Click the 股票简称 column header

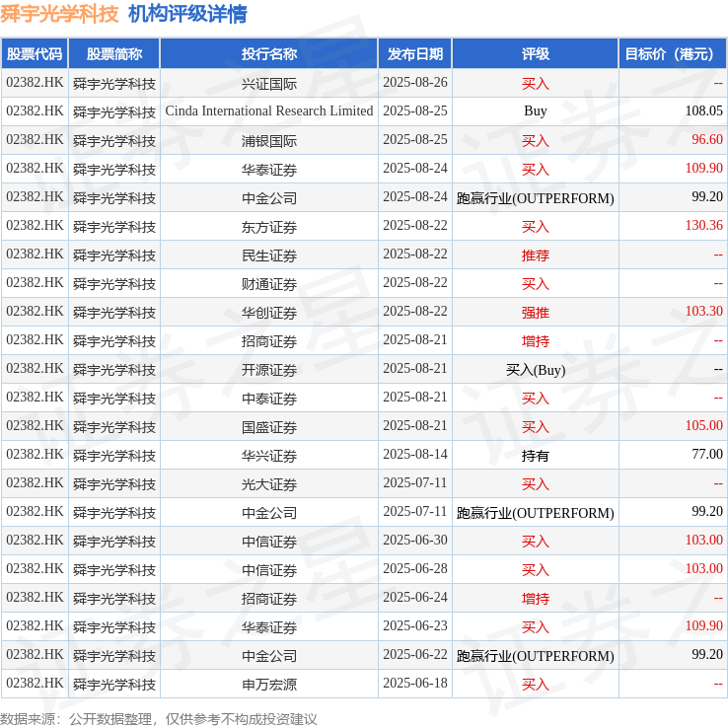(x=114, y=54)
